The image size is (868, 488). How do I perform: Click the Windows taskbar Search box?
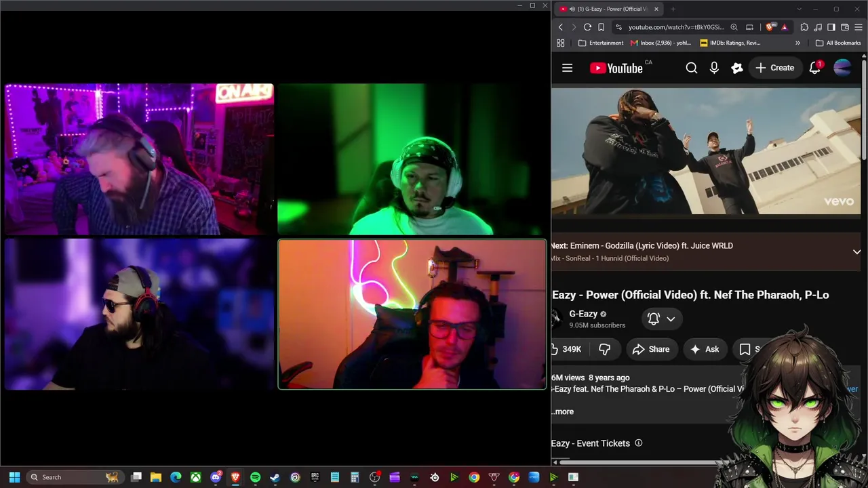coord(74,477)
